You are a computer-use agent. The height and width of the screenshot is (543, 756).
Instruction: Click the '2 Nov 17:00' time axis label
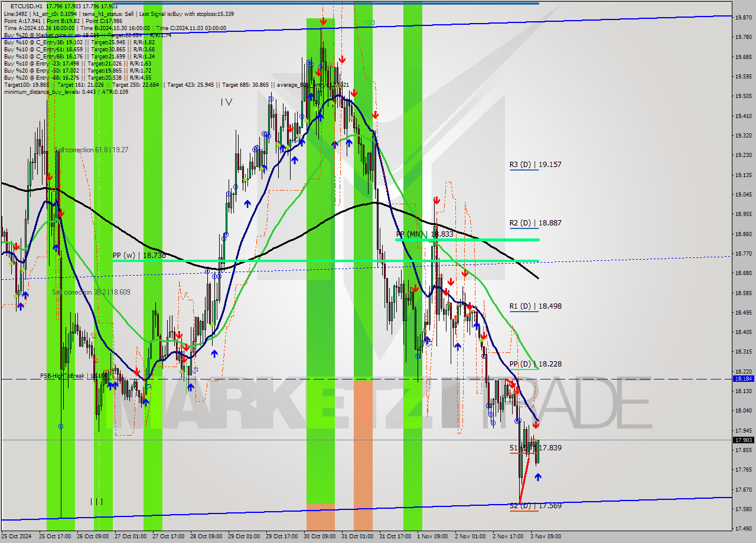pos(508,537)
